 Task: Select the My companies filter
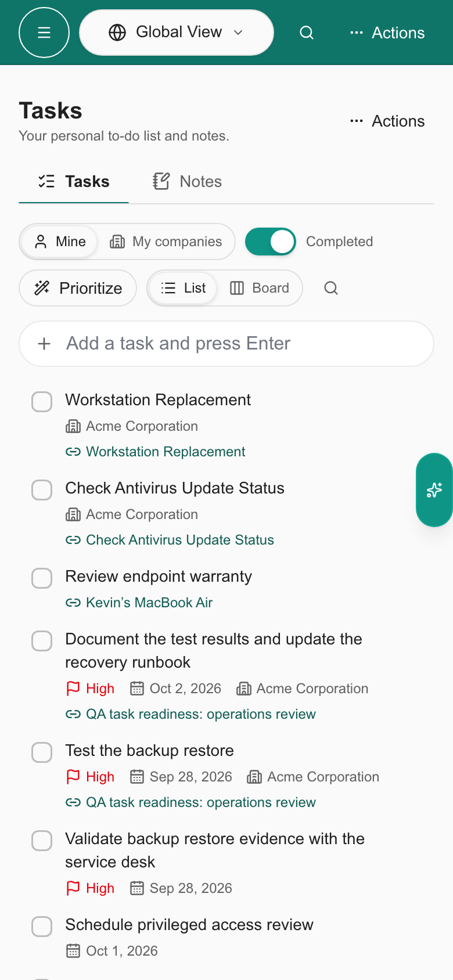click(166, 242)
